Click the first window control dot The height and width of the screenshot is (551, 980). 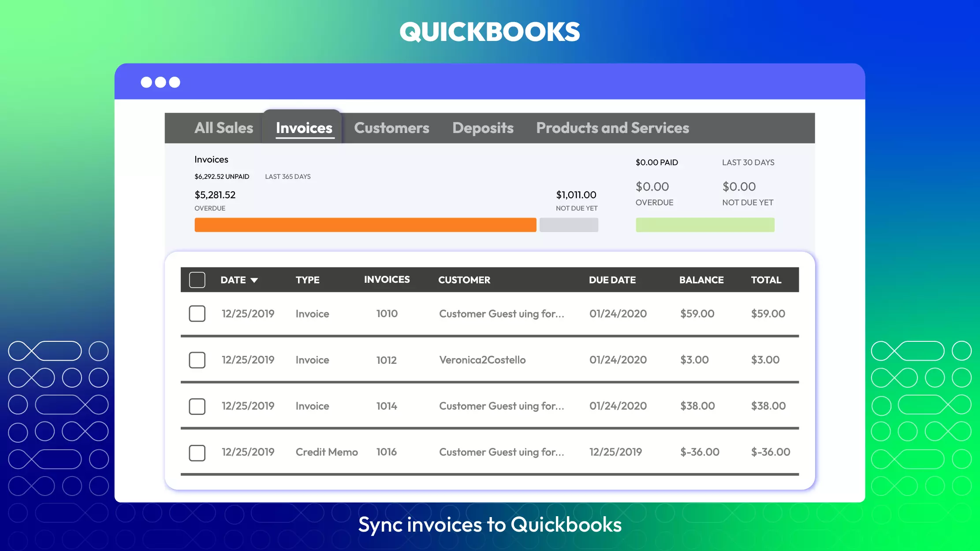[x=146, y=82]
